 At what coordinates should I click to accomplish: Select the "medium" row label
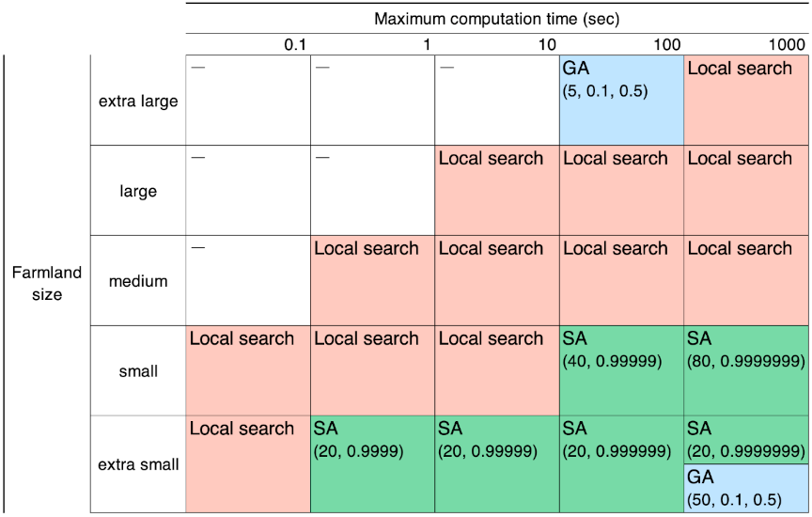click(x=138, y=281)
